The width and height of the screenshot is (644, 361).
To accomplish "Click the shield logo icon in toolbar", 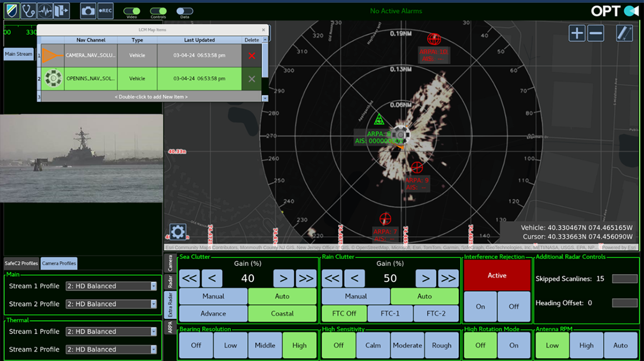I will click(x=12, y=11).
